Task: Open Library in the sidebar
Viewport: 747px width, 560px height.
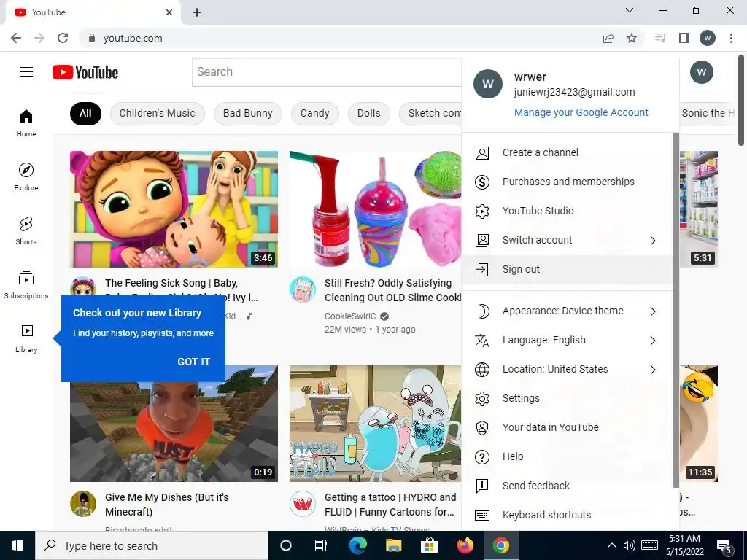Action: [26, 338]
